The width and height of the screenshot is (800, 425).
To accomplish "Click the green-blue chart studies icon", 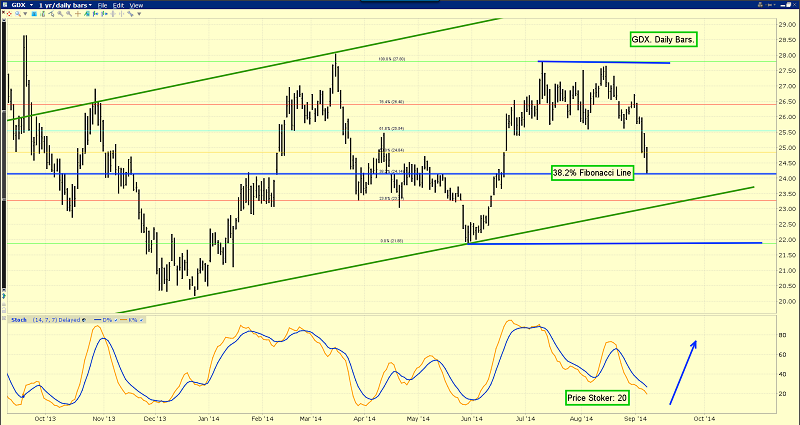I will (x=87, y=14).
